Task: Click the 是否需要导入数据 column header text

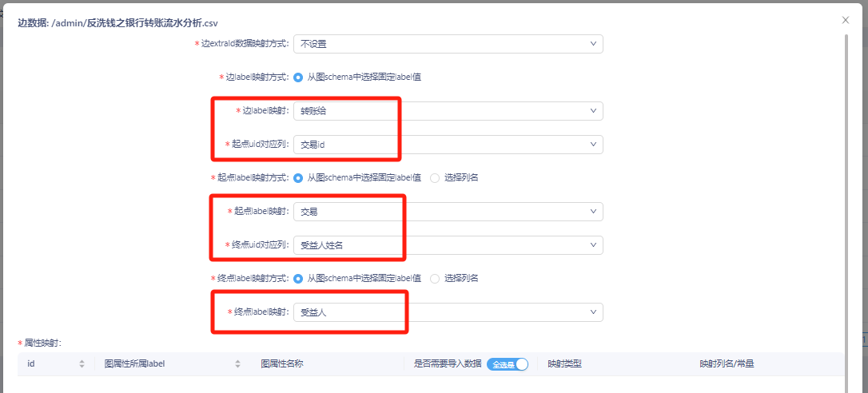Action: pos(447,364)
